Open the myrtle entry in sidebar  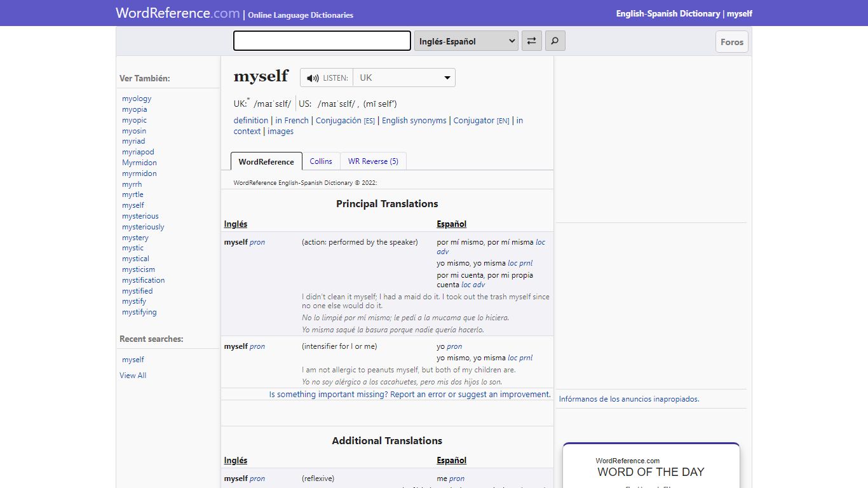133,194
